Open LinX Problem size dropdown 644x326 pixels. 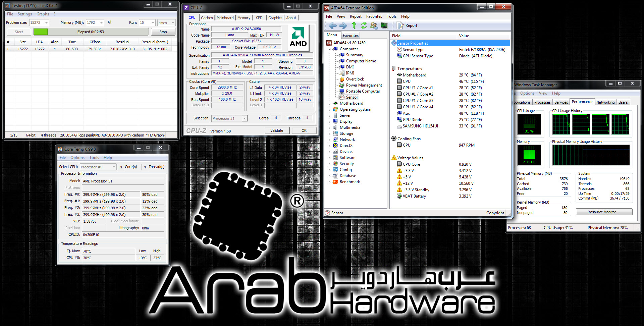[x=46, y=22]
